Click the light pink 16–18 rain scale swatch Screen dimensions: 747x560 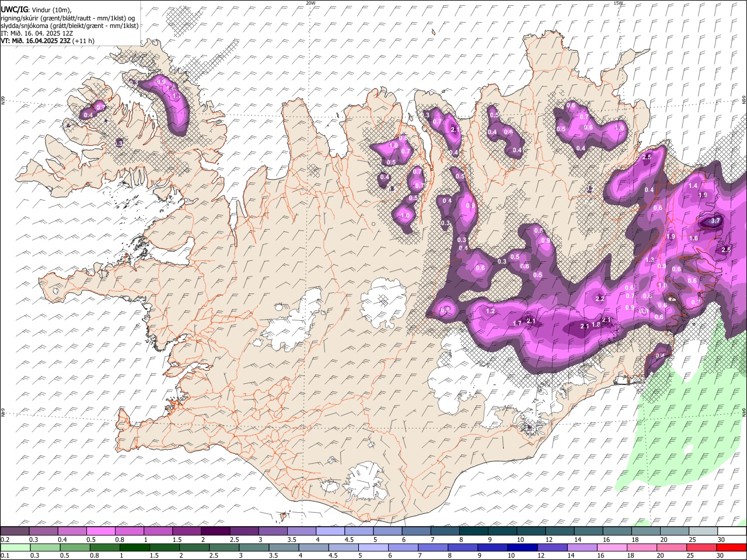click(x=612, y=547)
